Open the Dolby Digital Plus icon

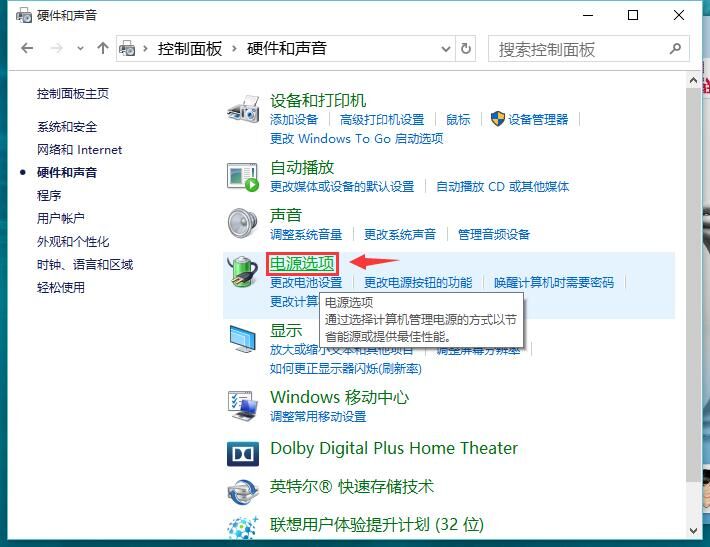point(243,453)
